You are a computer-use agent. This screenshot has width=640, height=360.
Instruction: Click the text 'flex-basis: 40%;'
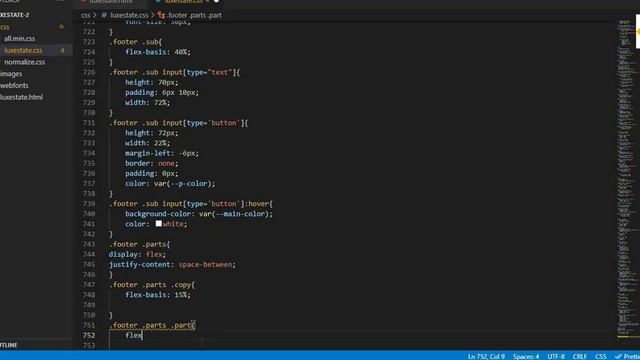[158, 52]
